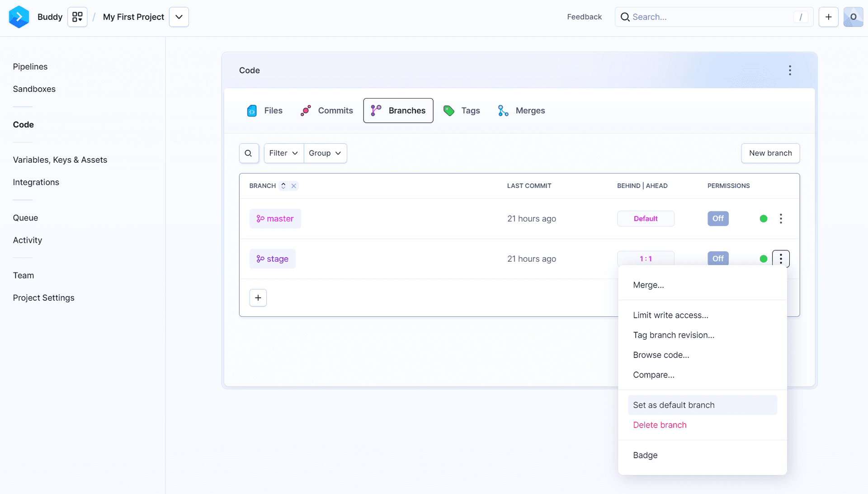Image resolution: width=868 pixels, height=494 pixels.
Task: Click the search magnifier icon
Action: coord(249,153)
